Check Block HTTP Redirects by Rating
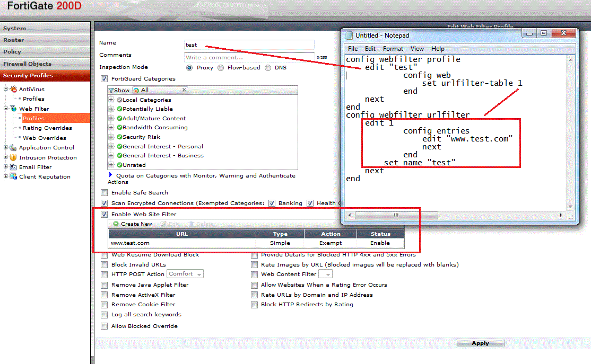This screenshot has width=591, height=364. 255,305
